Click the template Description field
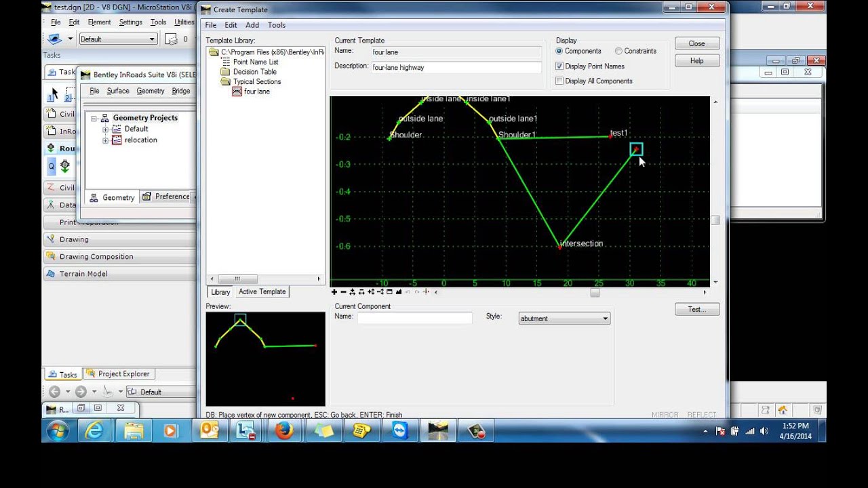The image size is (868, 488). [456, 68]
